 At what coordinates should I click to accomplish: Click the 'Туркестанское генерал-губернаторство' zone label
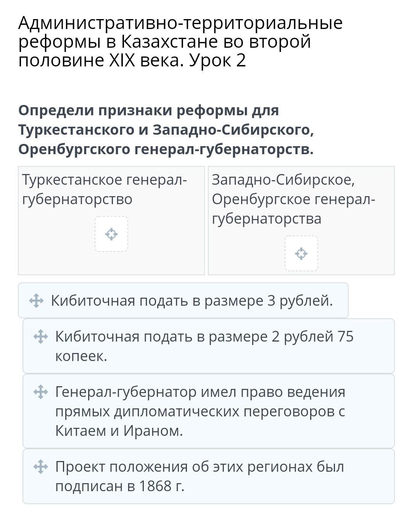(105, 189)
